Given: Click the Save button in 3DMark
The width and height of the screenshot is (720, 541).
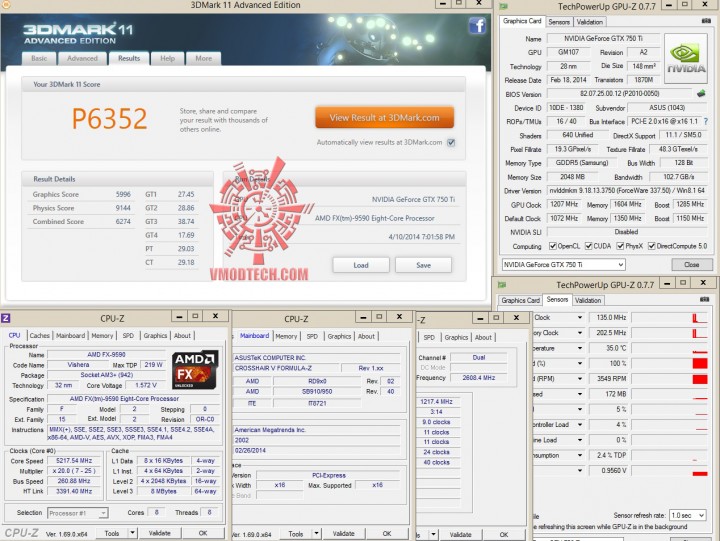Looking at the screenshot, I should [x=423, y=265].
